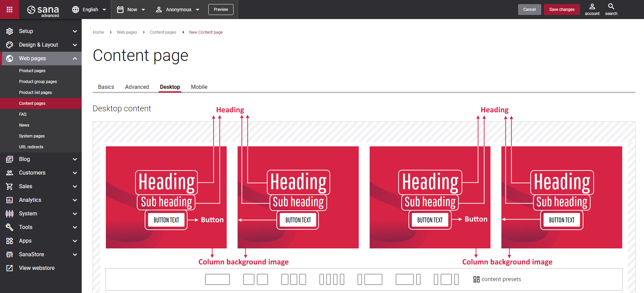This screenshot has height=293, width=644.
Task: Click the Analytics chart icon
Action: tap(10, 200)
